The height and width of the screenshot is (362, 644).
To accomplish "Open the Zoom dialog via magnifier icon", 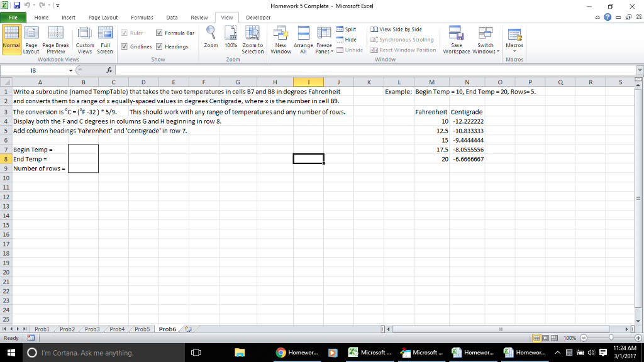I will coord(211,39).
